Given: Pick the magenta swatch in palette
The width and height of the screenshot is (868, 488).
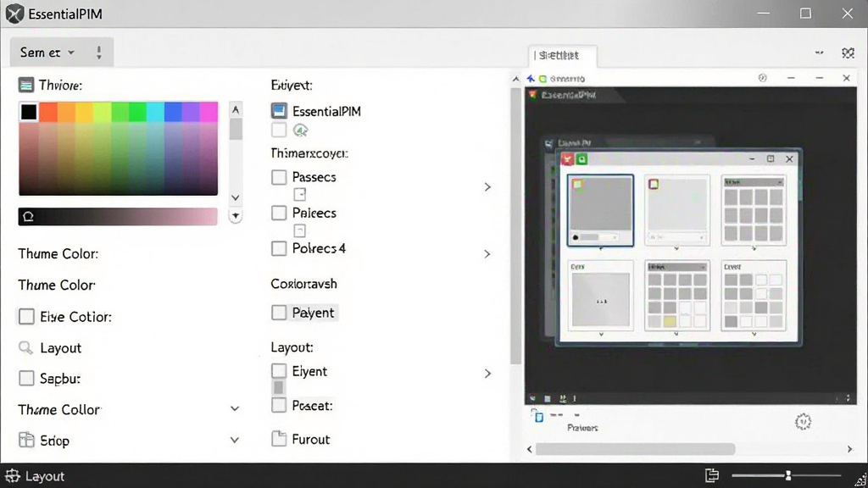Looking at the screenshot, I should click(209, 112).
